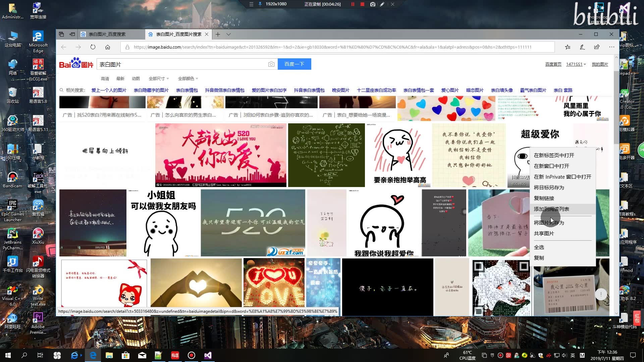The height and width of the screenshot is (362, 644).
Task: Click the browser back arrow
Action: [x=64, y=47]
